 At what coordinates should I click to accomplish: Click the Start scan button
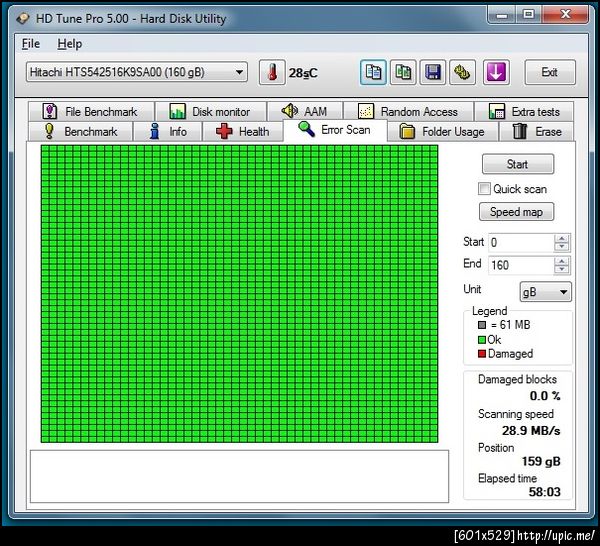point(518,164)
